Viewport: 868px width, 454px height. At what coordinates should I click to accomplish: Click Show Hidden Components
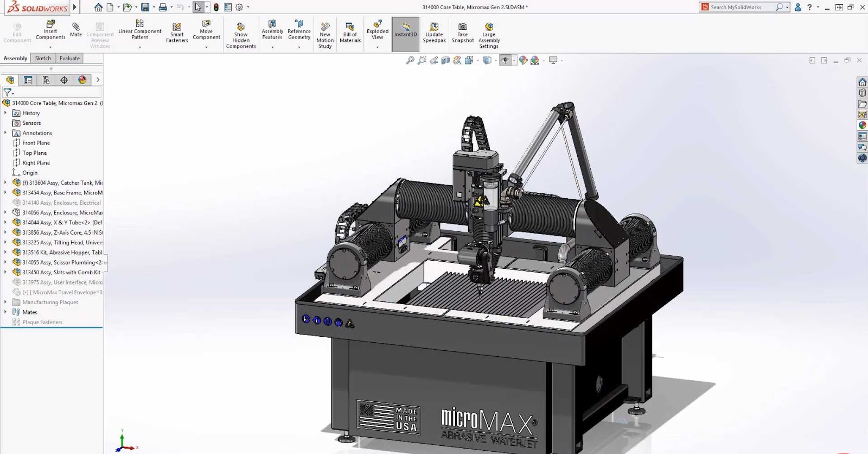pyautogui.click(x=241, y=35)
